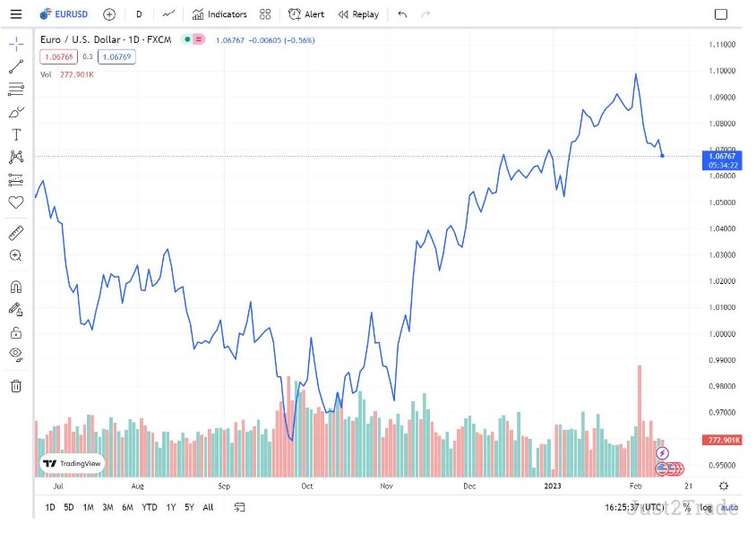The height and width of the screenshot is (533, 756).
Task: Select the YTD time range
Action: [x=150, y=507]
